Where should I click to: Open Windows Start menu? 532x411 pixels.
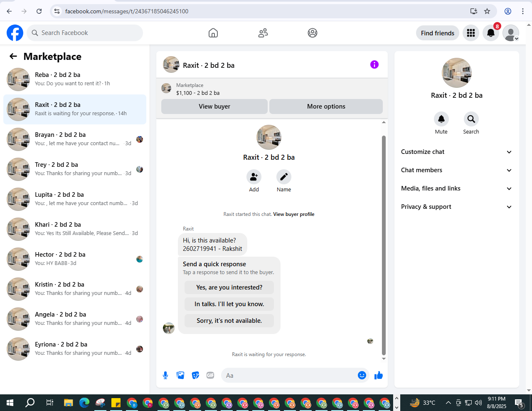pos(10,403)
